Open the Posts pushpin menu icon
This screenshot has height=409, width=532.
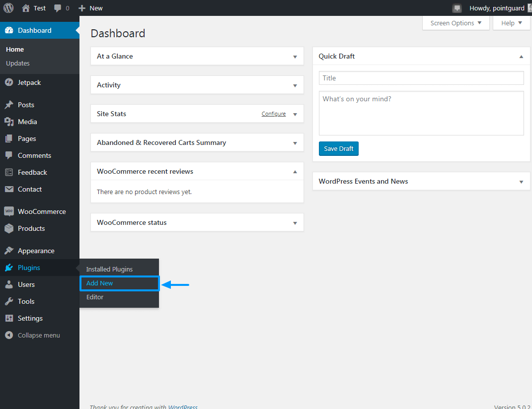pos(9,105)
